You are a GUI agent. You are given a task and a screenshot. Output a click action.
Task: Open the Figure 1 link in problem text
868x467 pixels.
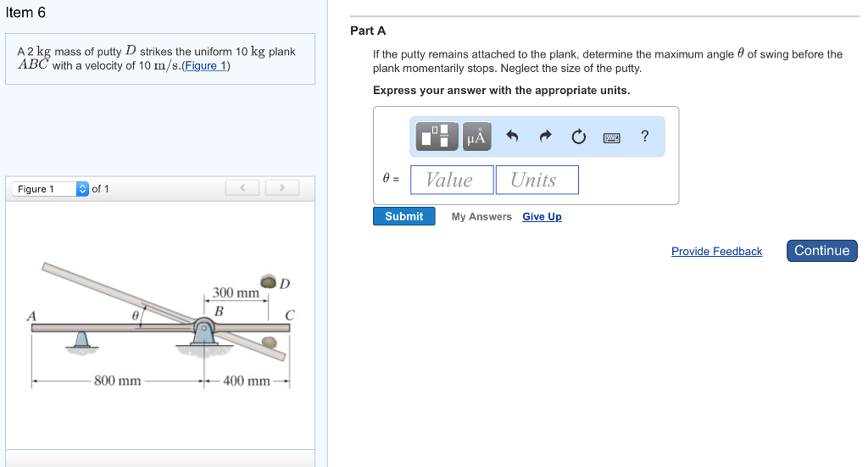tap(205, 66)
